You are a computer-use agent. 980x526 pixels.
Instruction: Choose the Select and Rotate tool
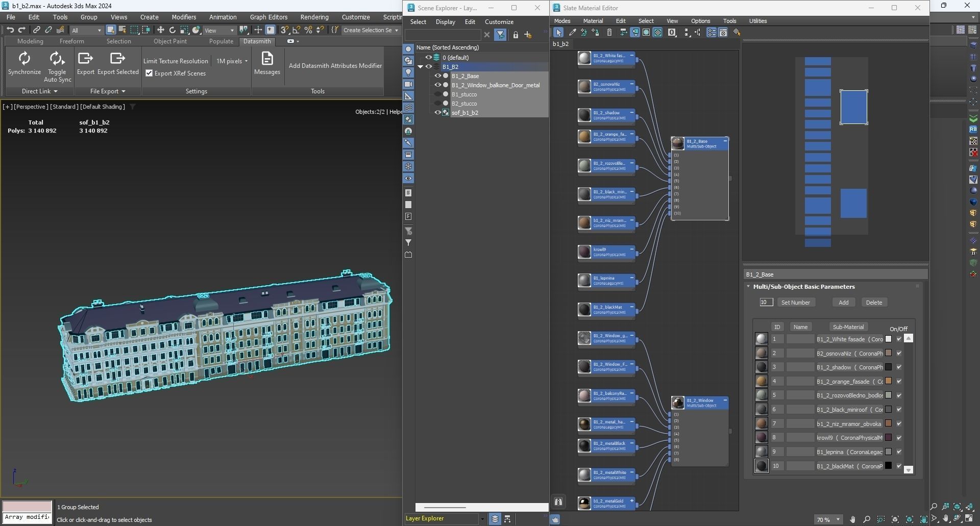tap(172, 30)
